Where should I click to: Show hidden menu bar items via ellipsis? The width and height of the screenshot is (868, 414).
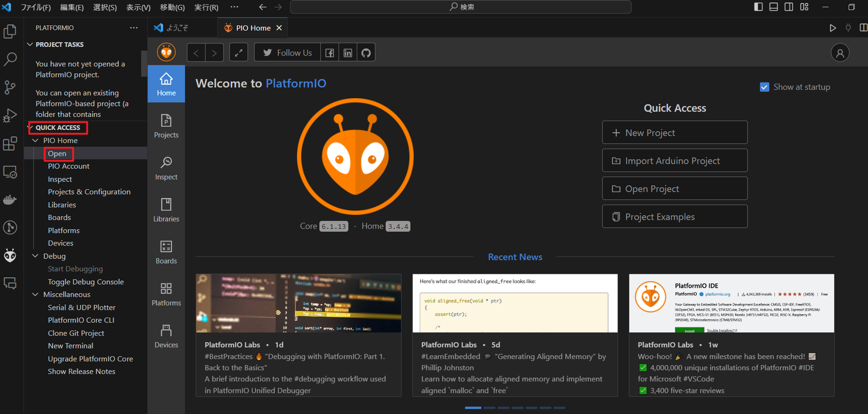[234, 7]
